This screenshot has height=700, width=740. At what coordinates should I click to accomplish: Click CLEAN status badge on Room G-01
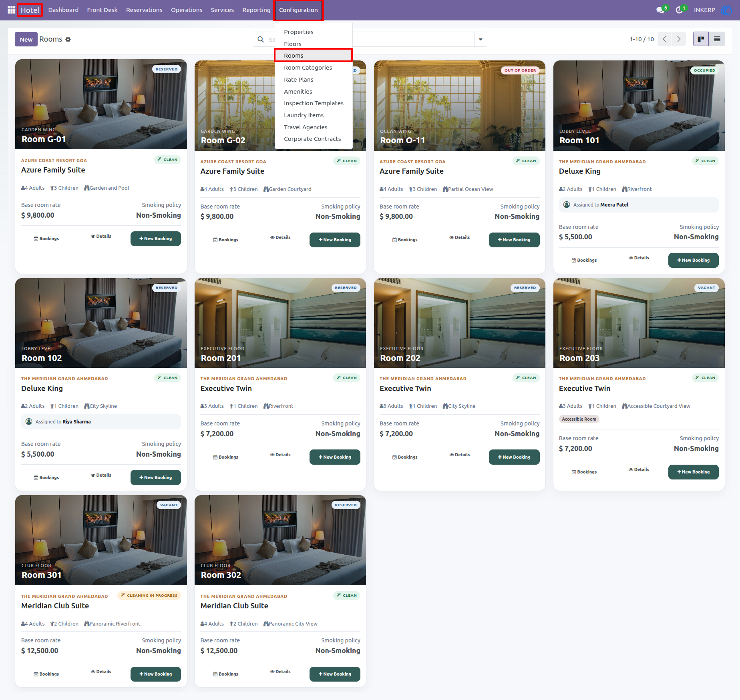tap(168, 160)
